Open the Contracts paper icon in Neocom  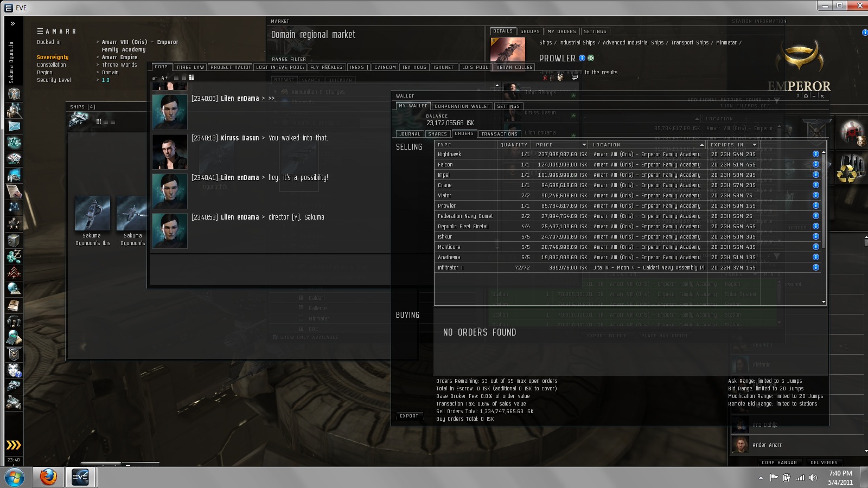pyautogui.click(x=14, y=191)
